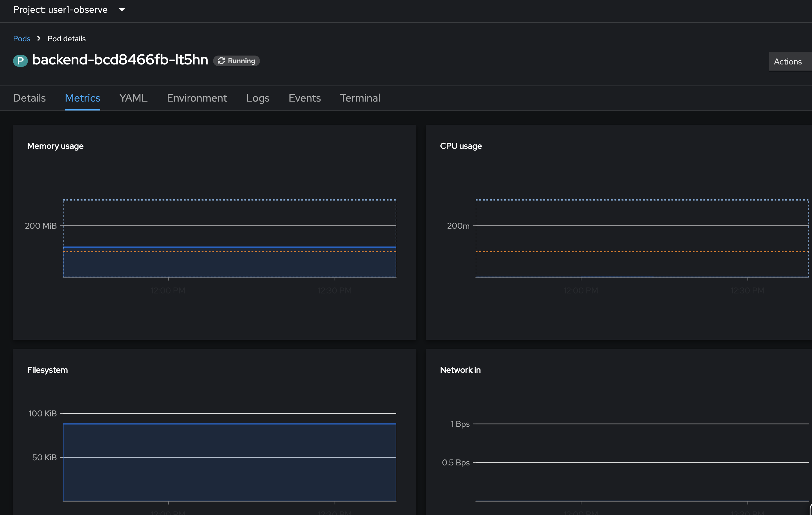Viewport: 812px width, 515px height.
Task: View the Logs tab
Action: click(x=258, y=98)
